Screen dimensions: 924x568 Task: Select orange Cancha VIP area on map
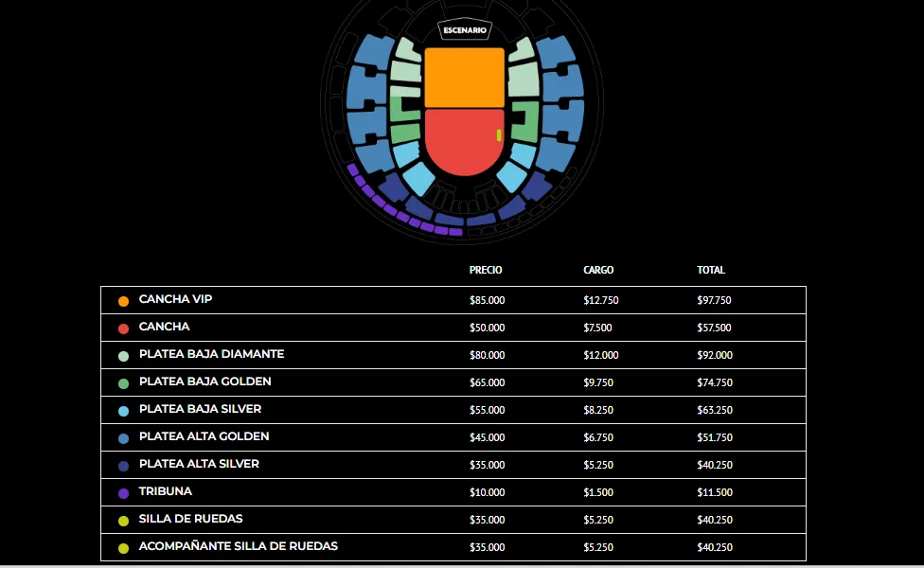click(464, 78)
